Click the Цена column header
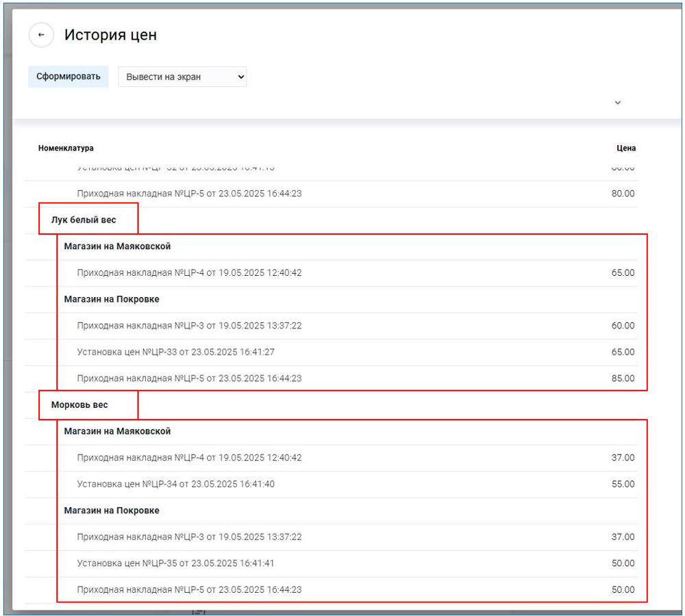This screenshot has height=616, width=685. (x=625, y=148)
